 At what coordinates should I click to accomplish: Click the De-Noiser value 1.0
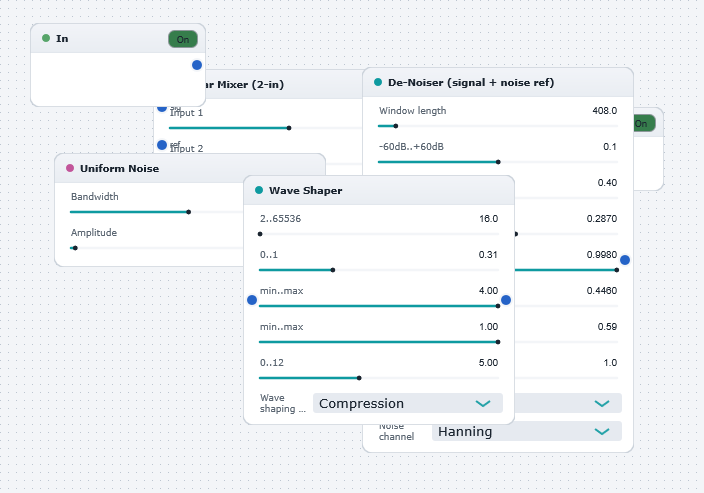[x=610, y=362]
